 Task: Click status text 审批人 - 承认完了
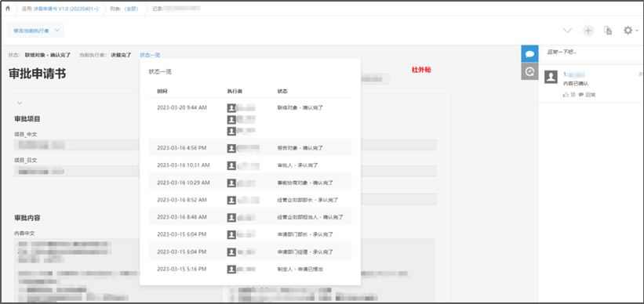tap(298, 165)
